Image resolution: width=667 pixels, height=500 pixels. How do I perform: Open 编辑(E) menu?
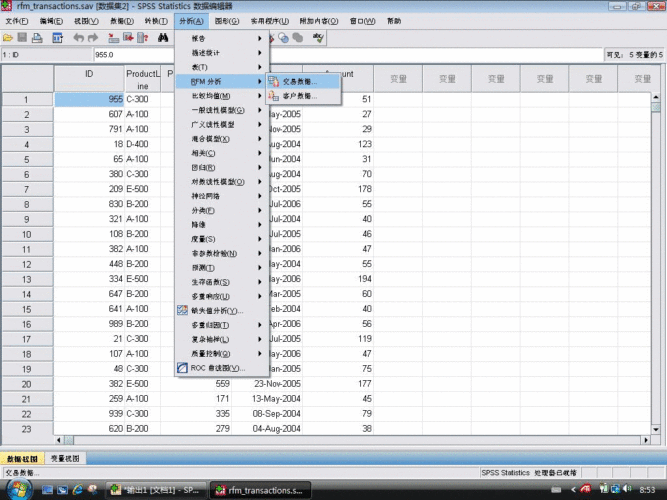(51, 21)
